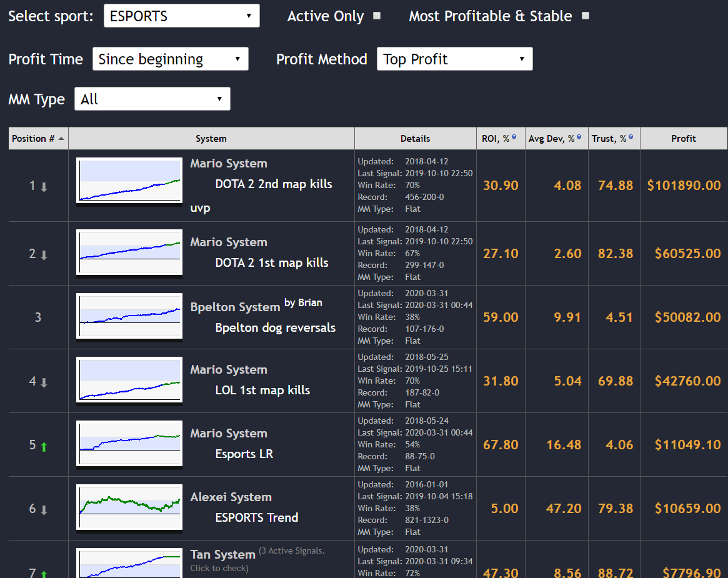
Task: Open the MM Type dropdown
Action: tap(152, 99)
